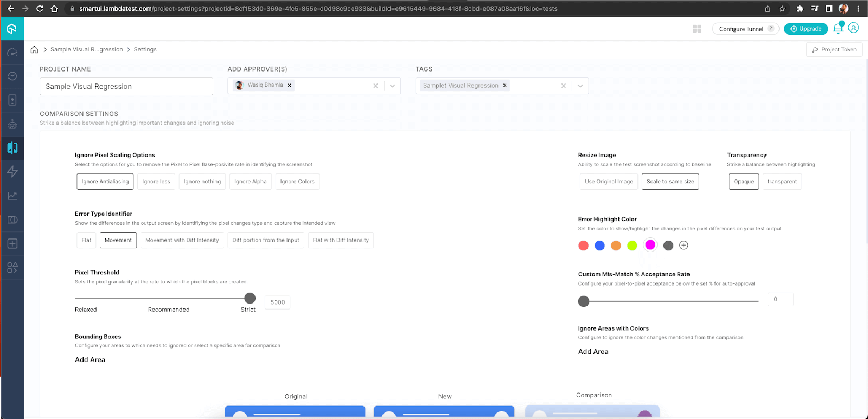Click the home breadcrumb icon
Image resolution: width=868 pixels, height=419 pixels.
[34, 49]
